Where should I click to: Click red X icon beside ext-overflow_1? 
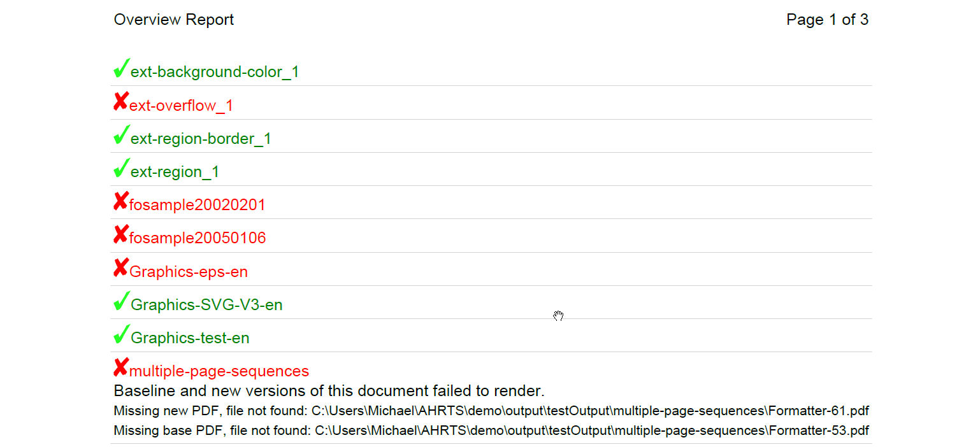[120, 102]
